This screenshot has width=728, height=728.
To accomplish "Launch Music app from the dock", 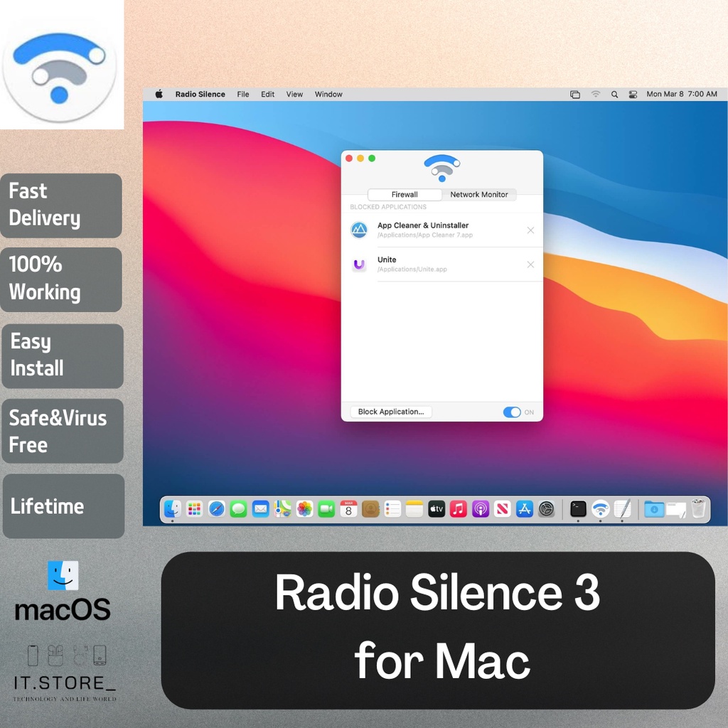I will coord(459,509).
